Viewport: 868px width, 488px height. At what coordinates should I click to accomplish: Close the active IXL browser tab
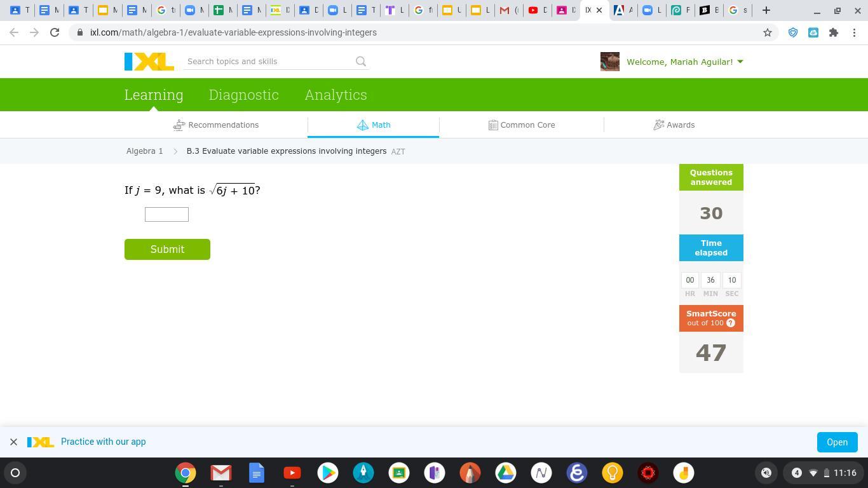coord(599,10)
